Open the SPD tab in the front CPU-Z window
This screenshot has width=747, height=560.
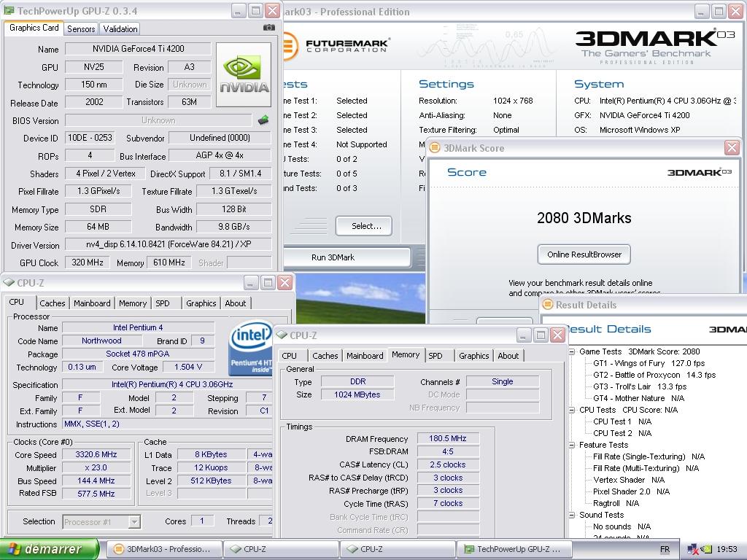click(435, 355)
